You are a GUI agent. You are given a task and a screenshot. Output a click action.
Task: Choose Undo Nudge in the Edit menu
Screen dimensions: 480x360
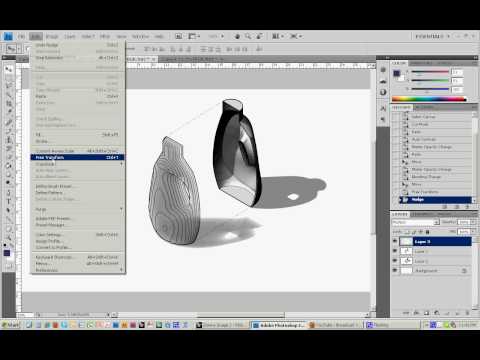click(78, 45)
